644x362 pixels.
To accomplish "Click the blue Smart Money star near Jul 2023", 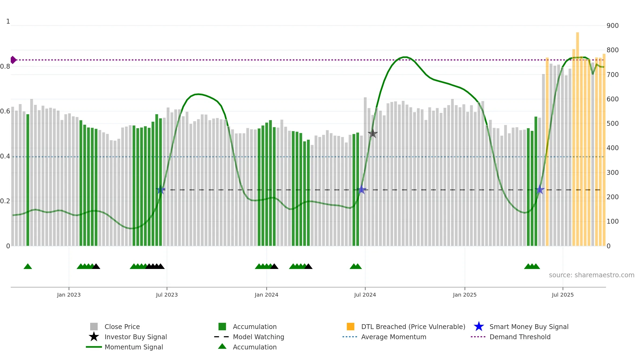I will pos(160,190).
